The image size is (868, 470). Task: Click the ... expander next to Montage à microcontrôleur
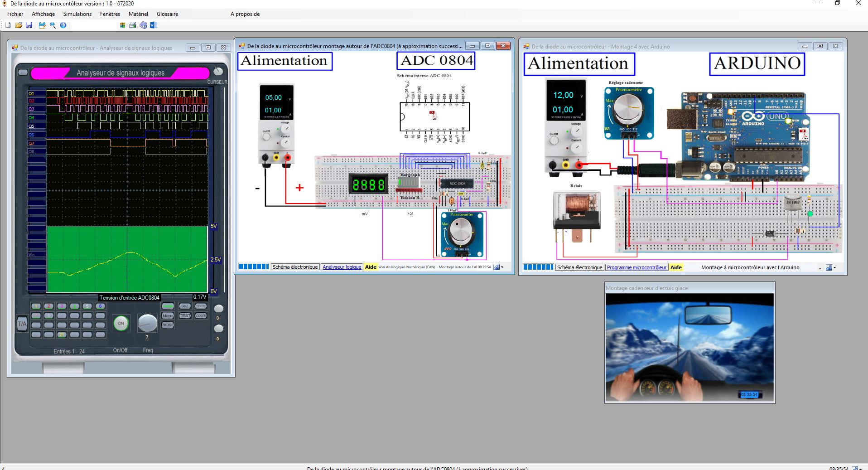point(820,267)
